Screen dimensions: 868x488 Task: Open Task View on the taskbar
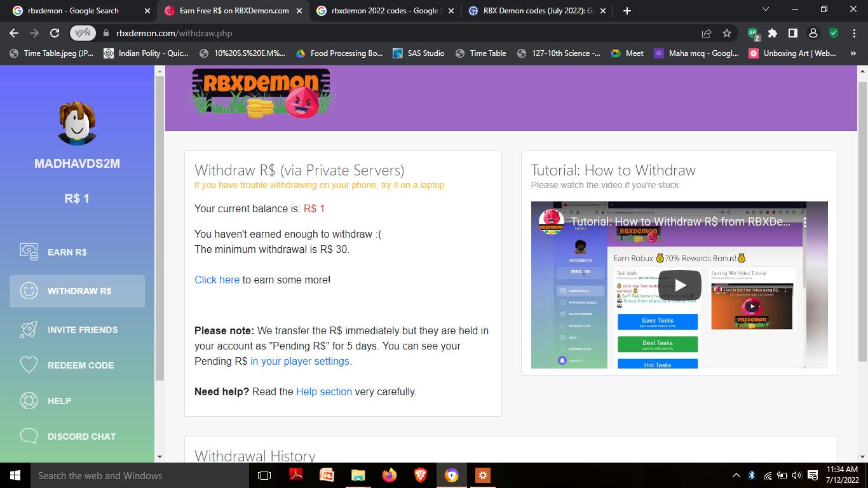[264, 475]
